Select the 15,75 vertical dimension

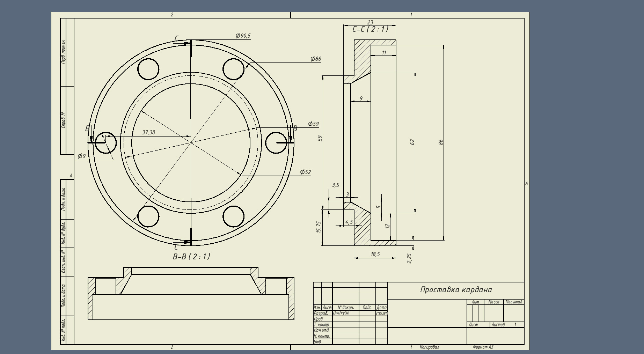point(319,228)
